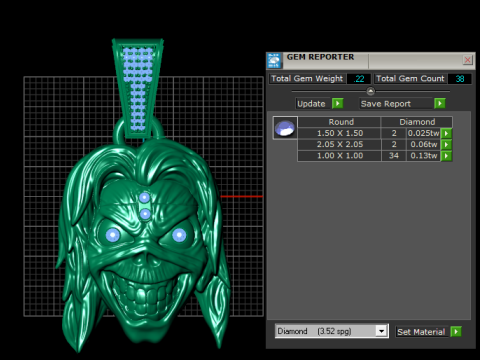
Task: Select the round gem thumbnail icon
Action: pyautogui.click(x=285, y=128)
